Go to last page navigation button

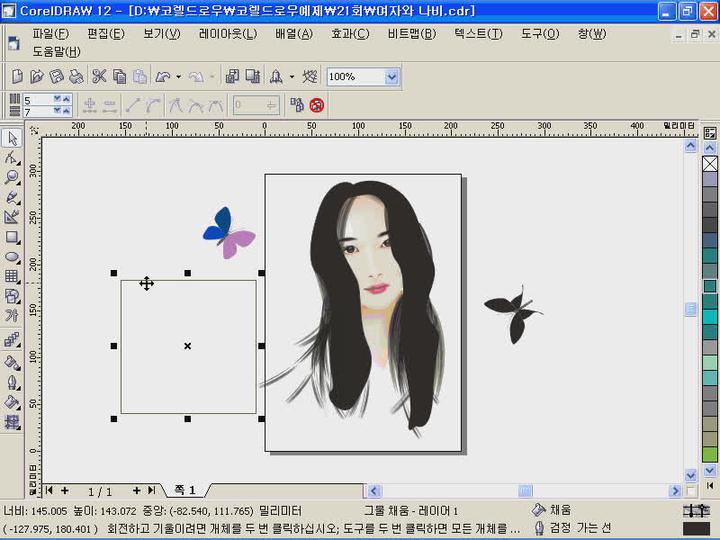click(x=151, y=490)
